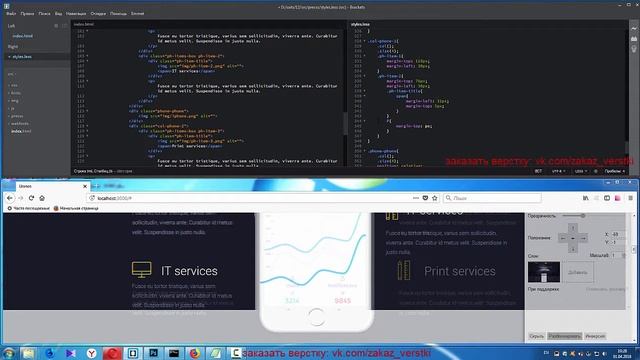Go back in Firefox
This screenshot has width=640, height=360.
tap(10, 198)
